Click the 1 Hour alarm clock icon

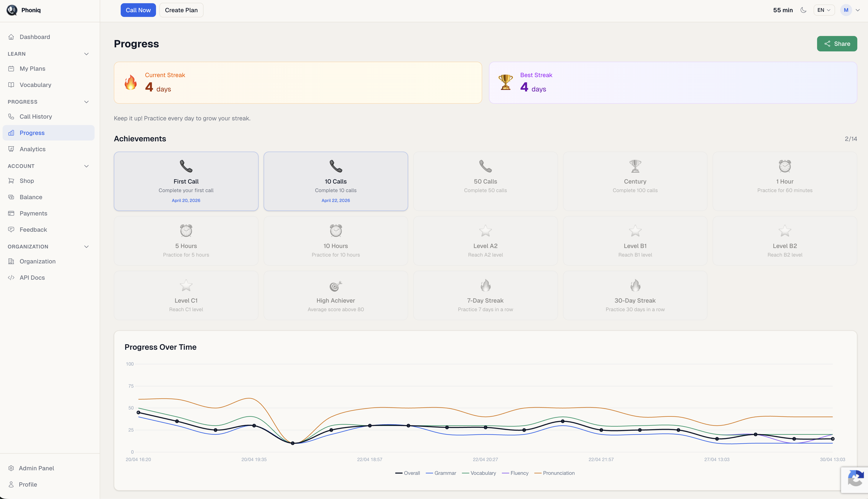[785, 166]
